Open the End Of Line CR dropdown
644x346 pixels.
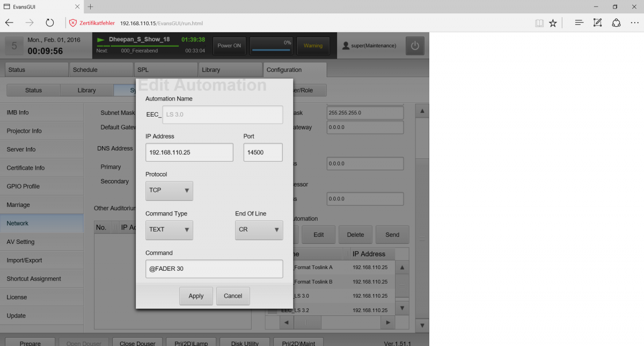point(259,229)
